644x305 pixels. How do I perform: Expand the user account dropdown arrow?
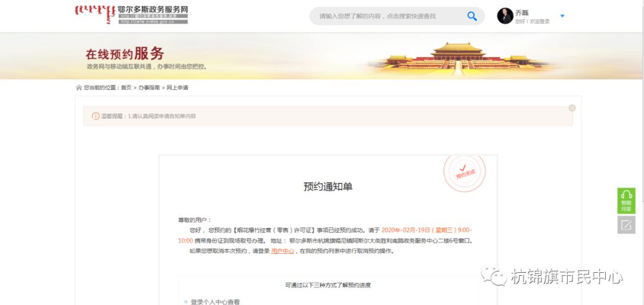pos(562,16)
